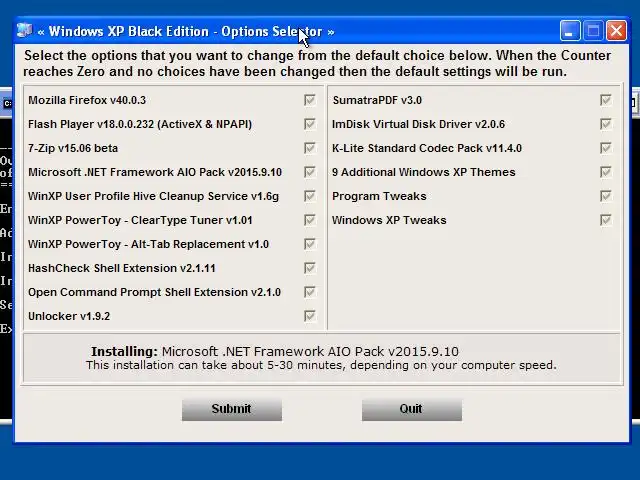Click the 'Flash Player v18.0.0.232 (ActiveX & NPAPI)' label
This screenshot has width=640, height=480.
[x=140, y=124]
